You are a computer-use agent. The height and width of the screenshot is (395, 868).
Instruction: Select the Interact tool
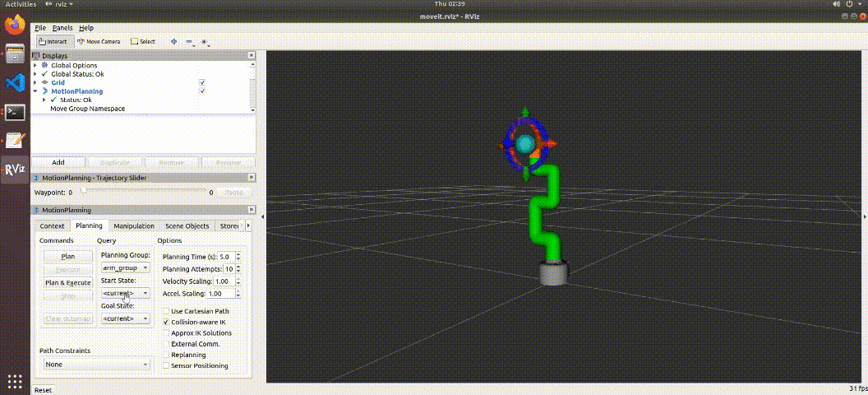click(53, 41)
